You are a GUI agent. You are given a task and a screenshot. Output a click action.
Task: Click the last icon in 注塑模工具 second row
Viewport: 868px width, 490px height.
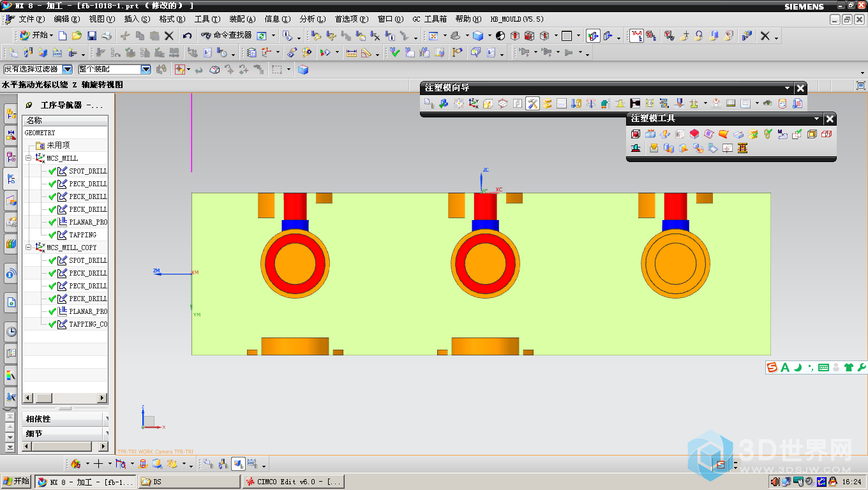pyautogui.click(x=742, y=148)
